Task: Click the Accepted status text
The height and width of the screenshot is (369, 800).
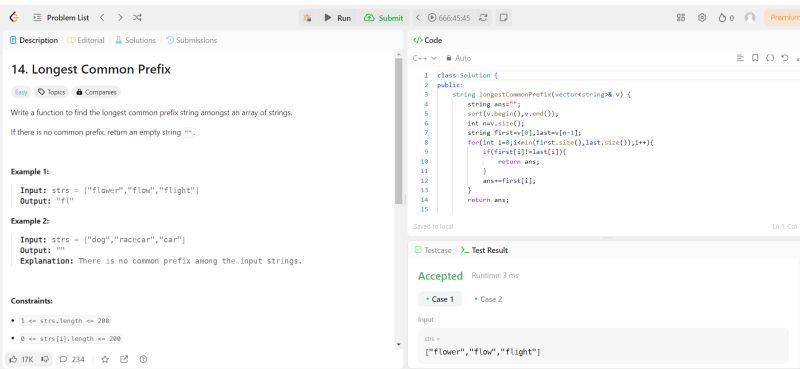Action: point(440,276)
